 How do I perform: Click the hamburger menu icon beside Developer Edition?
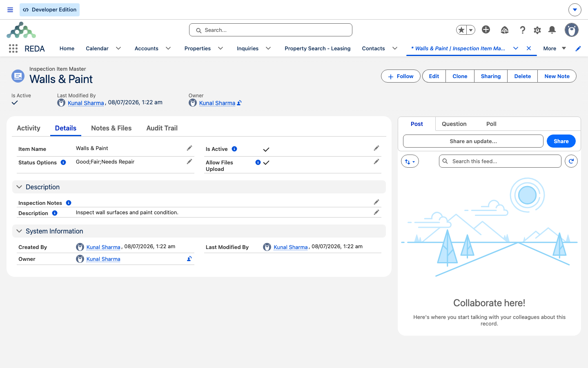10,10
